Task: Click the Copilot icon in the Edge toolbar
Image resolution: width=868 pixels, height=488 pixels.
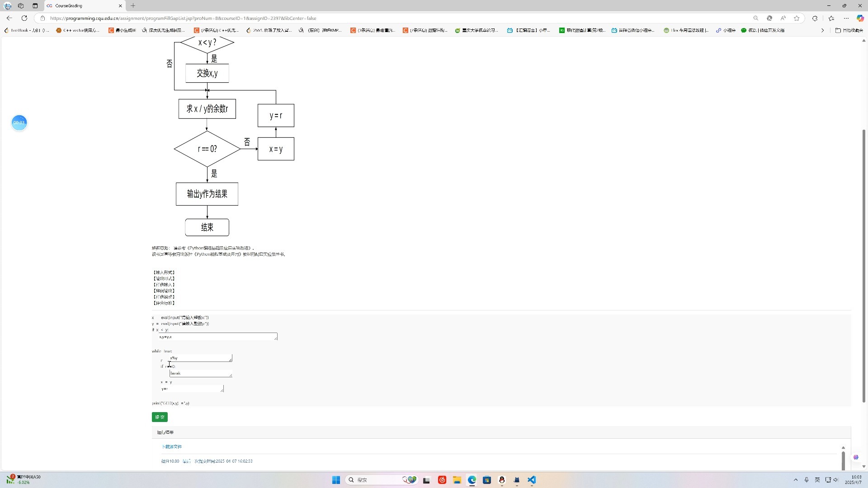Action: (x=860, y=18)
